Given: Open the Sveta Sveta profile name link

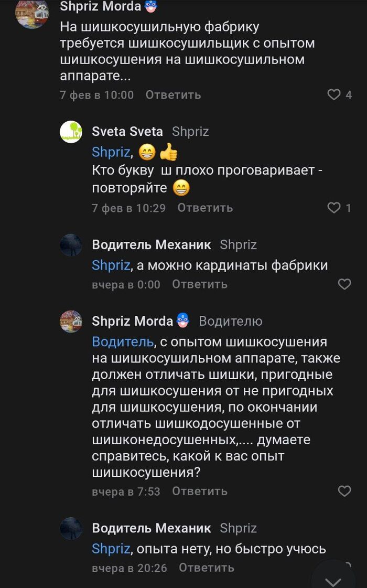Looking at the screenshot, I should 127,132.
